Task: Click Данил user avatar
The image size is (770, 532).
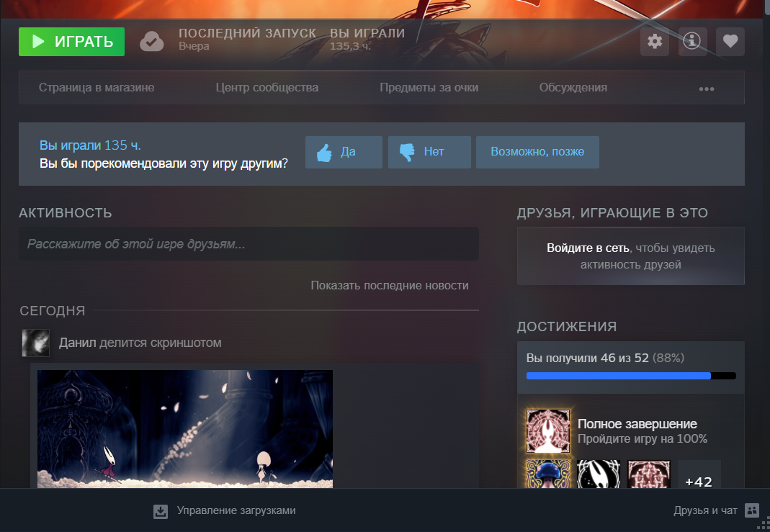Action: point(36,343)
